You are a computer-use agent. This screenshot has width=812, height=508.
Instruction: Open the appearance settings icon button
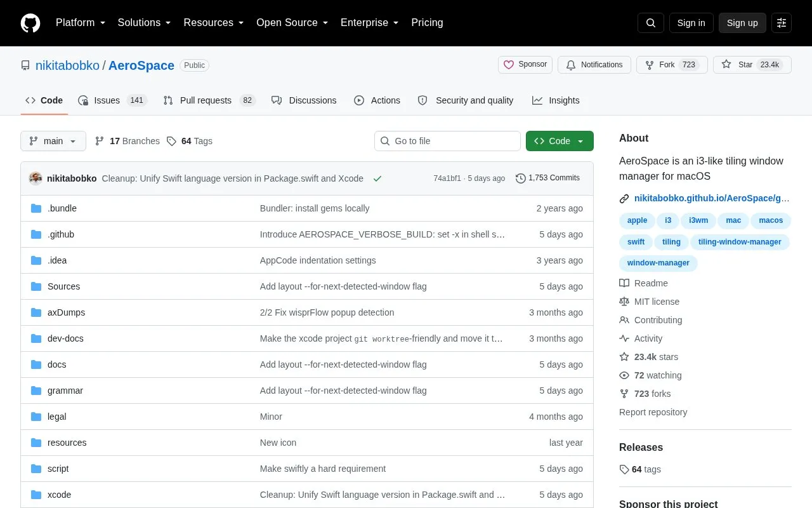[782, 23]
